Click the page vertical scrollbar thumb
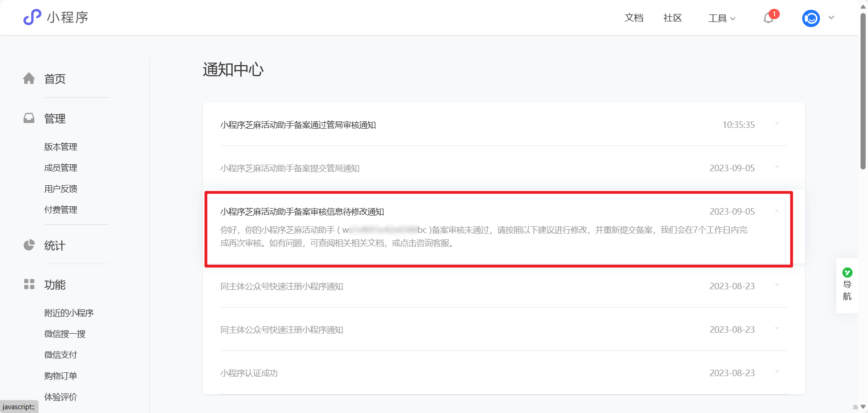Image resolution: width=868 pixels, height=413 pixels. click(x=863, y=91)
